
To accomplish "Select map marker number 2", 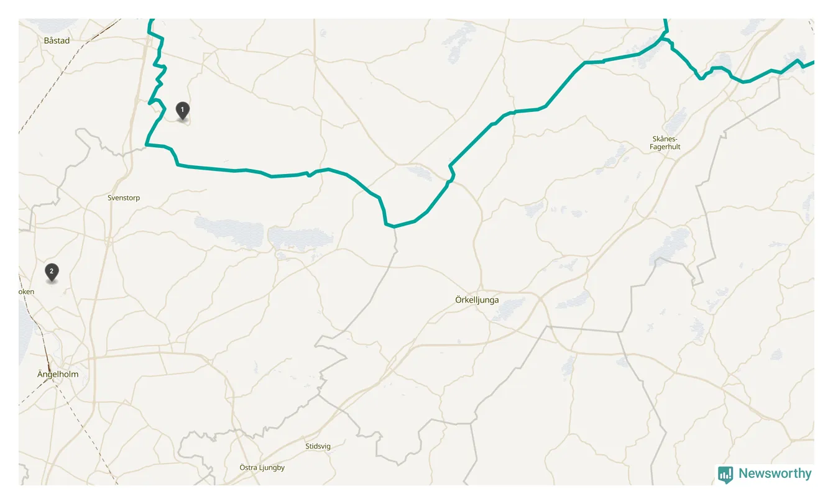I will pos(52,272).
